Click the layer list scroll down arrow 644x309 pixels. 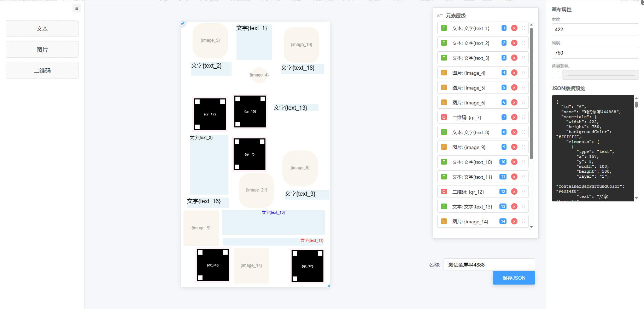[x=531, y=227]
